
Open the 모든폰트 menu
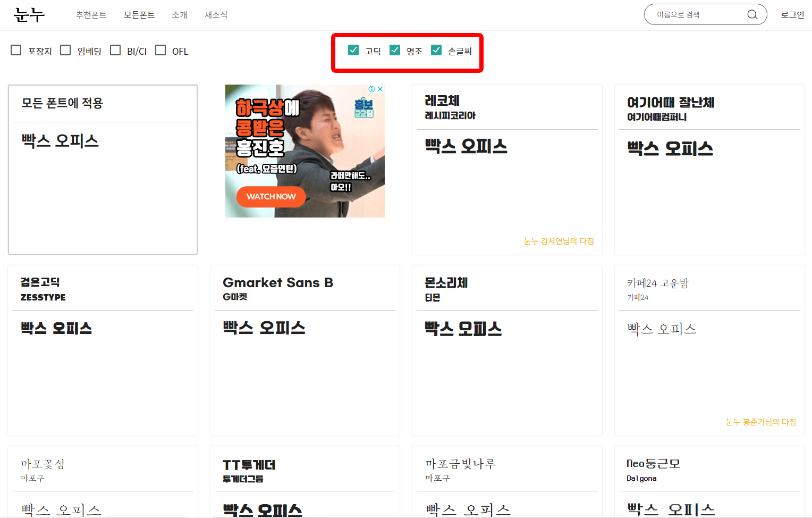[x=139, y=15]
